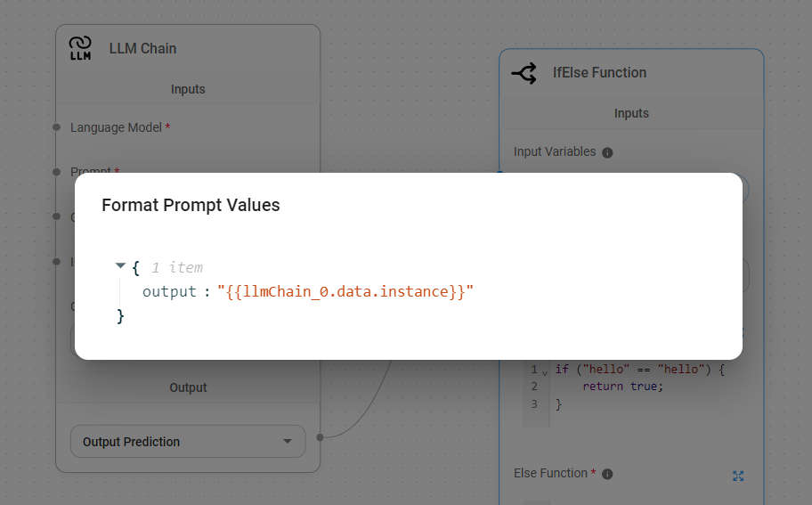Click the IfElse Function branching icon
The width and height of the screenshot is (812, 505).
(524, 73)
